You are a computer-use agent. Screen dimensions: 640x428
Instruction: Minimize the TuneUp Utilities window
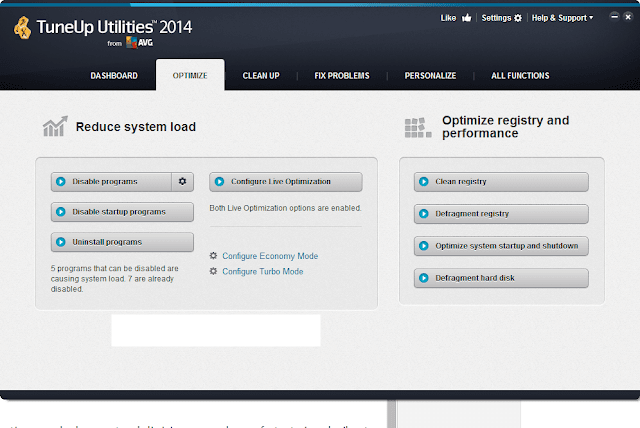click(614, 17)
